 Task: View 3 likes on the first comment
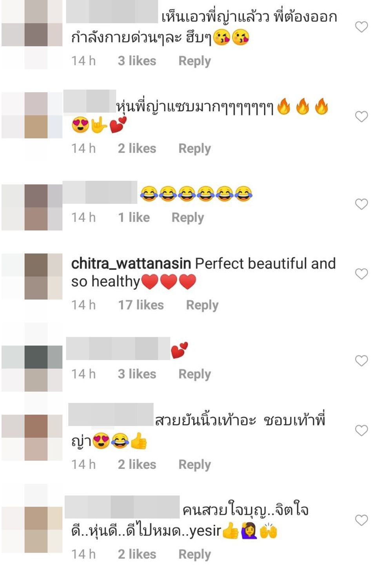coord(137,61)
